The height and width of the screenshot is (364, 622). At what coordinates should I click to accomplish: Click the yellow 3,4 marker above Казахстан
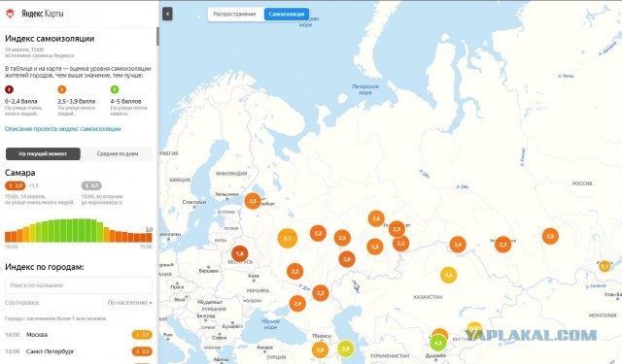click(x=448, y=276)
